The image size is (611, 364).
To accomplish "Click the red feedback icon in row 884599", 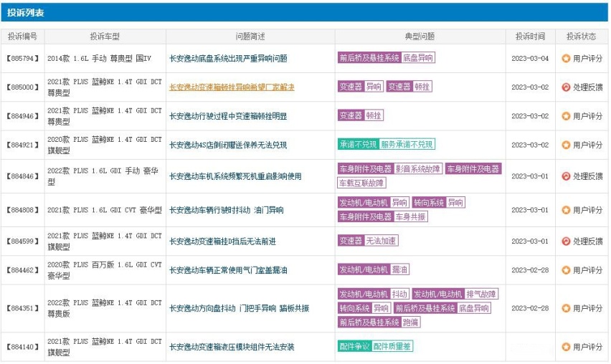I will [566, 241].
